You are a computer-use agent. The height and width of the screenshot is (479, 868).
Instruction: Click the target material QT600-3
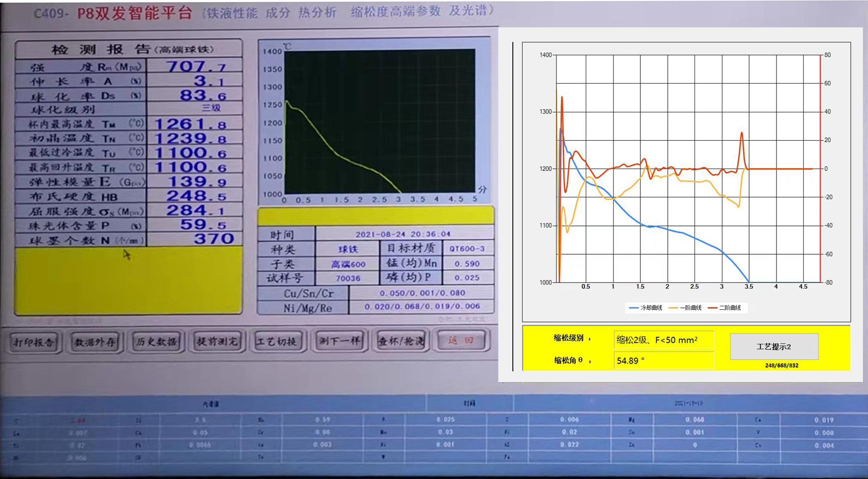(467, 249)
